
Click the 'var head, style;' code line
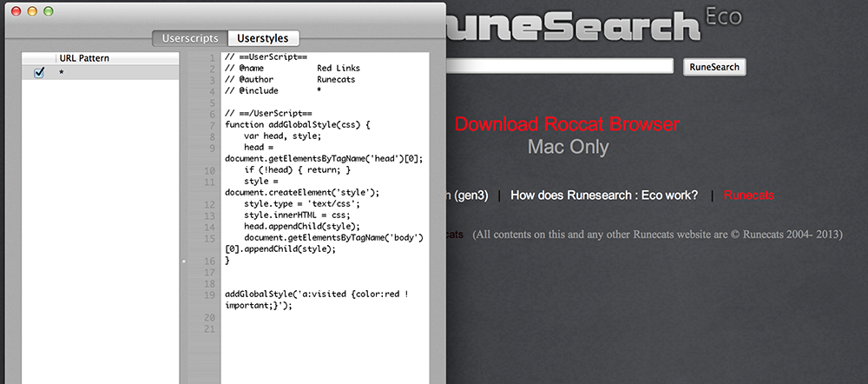(282, 136)
